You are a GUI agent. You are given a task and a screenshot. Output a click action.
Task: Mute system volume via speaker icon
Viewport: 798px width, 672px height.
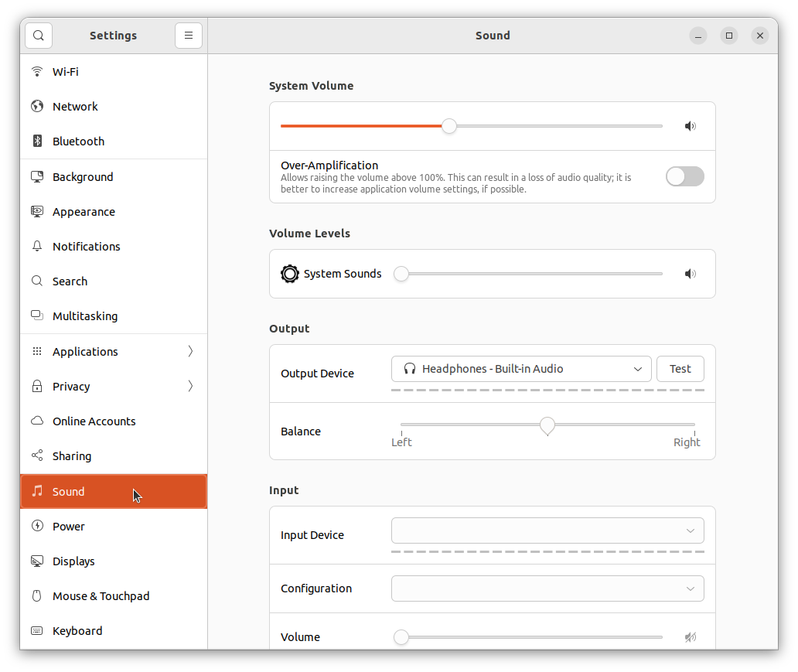690,126
